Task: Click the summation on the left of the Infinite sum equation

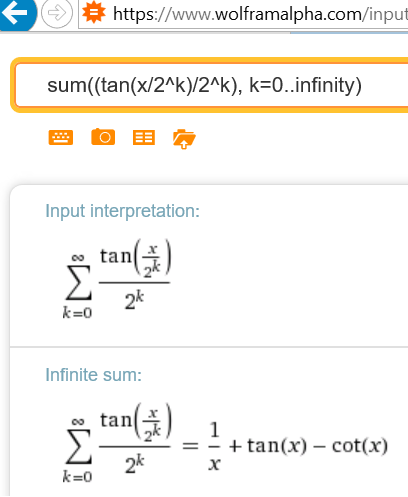Action: 117,443
